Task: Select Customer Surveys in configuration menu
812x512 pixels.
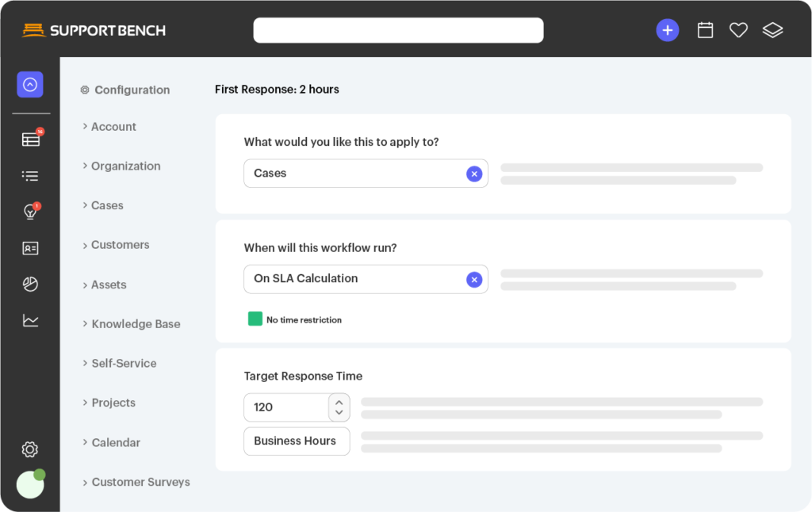Action: pyautogui.click(x=140, y=482)
